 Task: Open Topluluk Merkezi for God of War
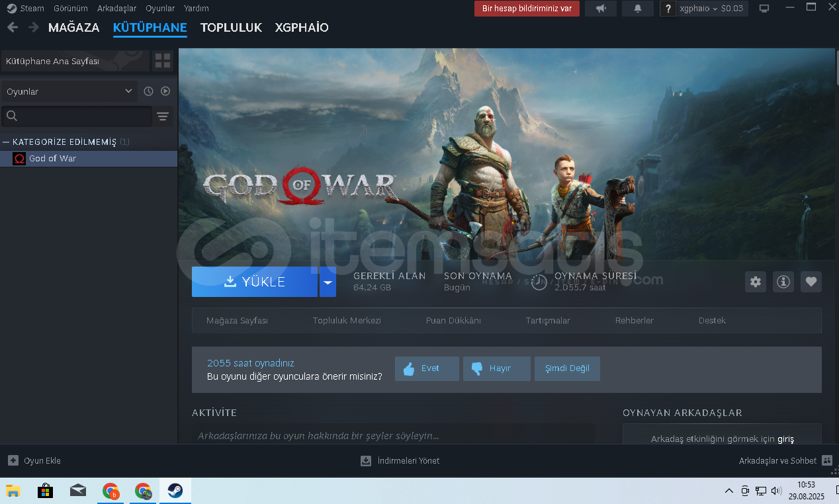(x=347, y=321)
